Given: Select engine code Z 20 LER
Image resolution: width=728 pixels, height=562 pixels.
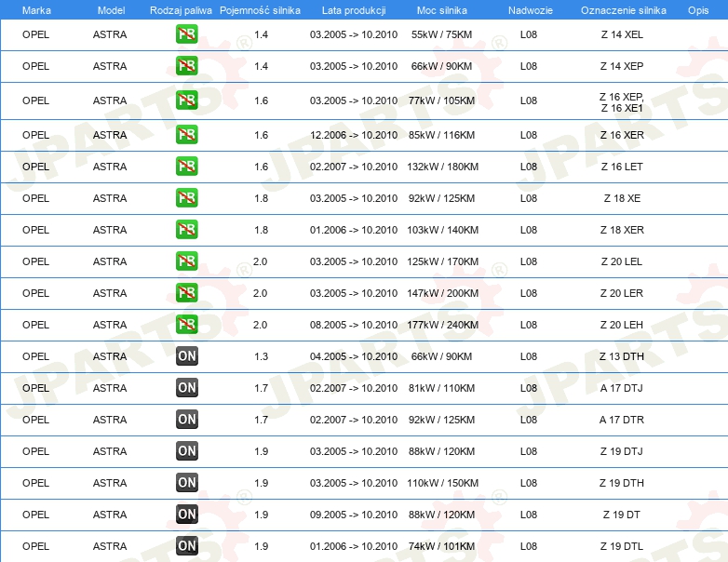Looking at the screenshot, I should tap(622, 292).
